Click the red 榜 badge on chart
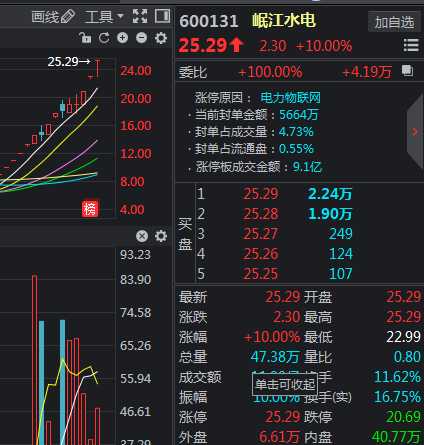424x445 pixels. (x=90, y=209)
